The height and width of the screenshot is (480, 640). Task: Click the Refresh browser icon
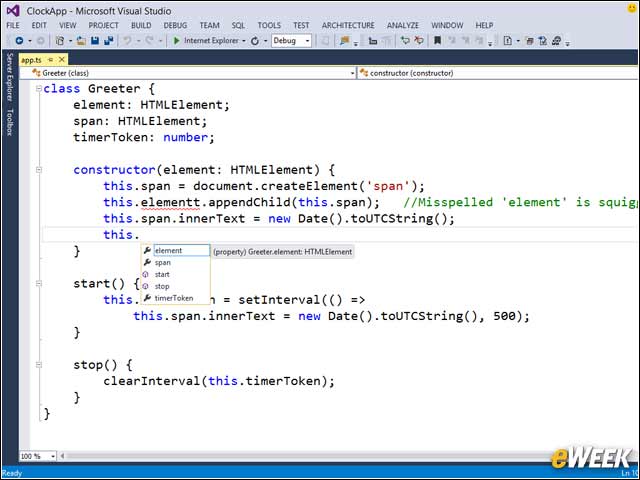click(x=255, y=41)
